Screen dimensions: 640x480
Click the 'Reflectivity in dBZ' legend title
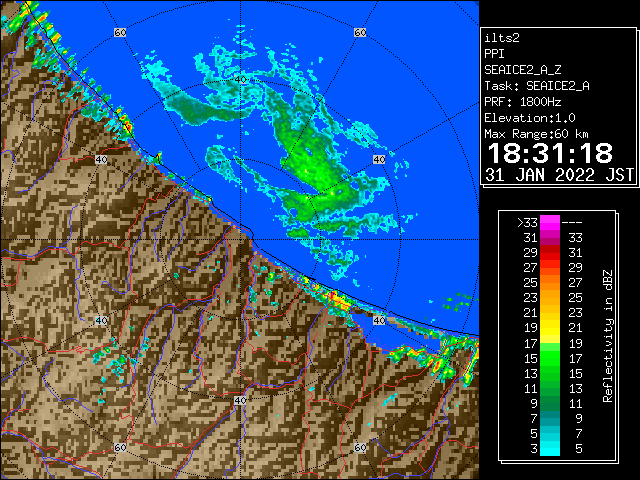click(608, 336)
